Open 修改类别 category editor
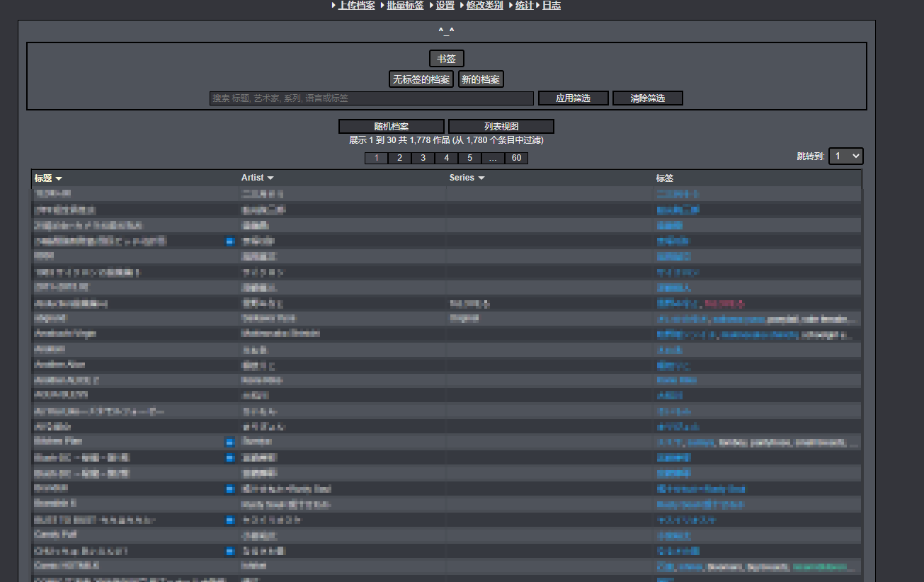The height and width of the screenshot is (582, 924). pyautogui.click(x=484, y=5)
